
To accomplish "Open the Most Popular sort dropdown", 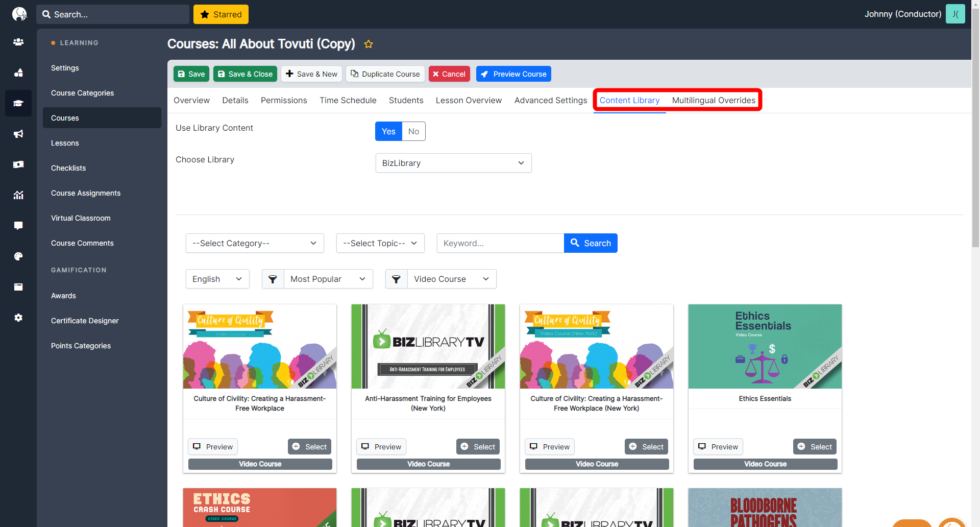I will click(x=328, y=279).
